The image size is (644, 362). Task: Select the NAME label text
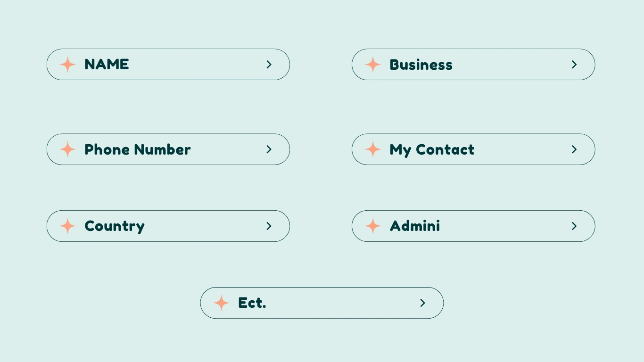click(107, 65)
